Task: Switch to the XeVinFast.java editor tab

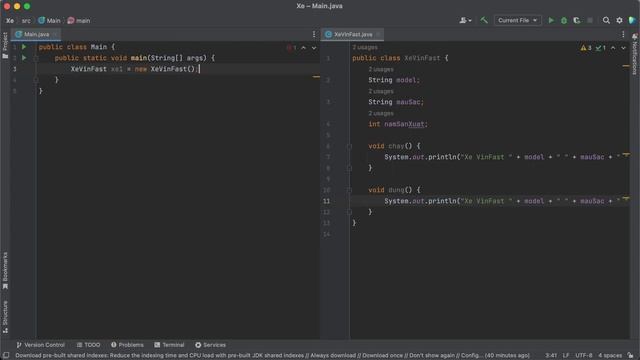Action: click(353, 34)
